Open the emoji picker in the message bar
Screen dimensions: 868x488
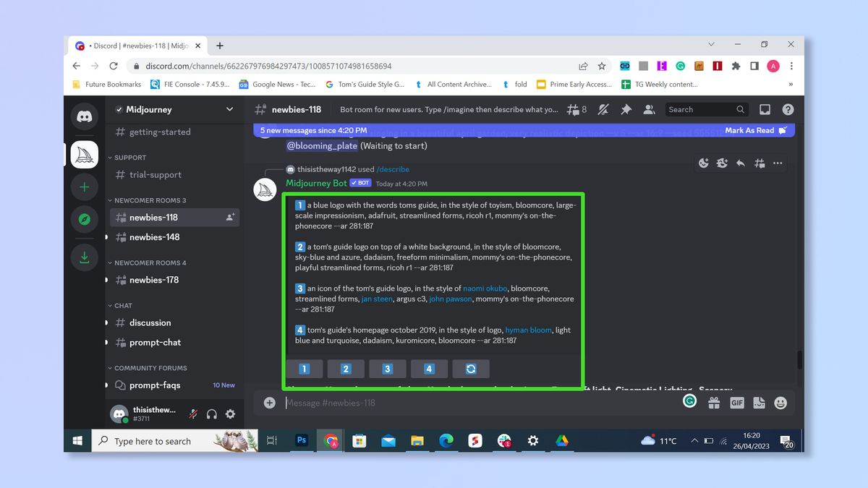780,403
